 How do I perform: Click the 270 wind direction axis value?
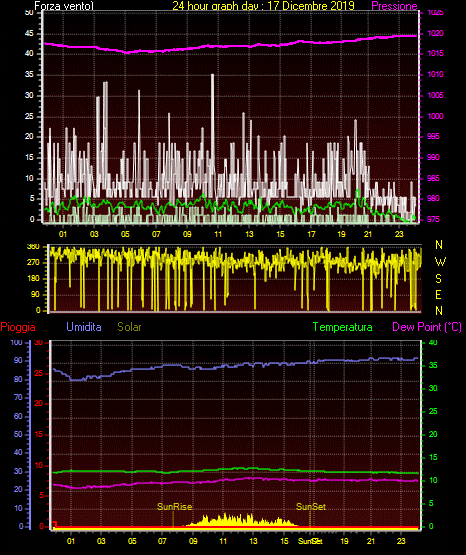click(33, 262)
